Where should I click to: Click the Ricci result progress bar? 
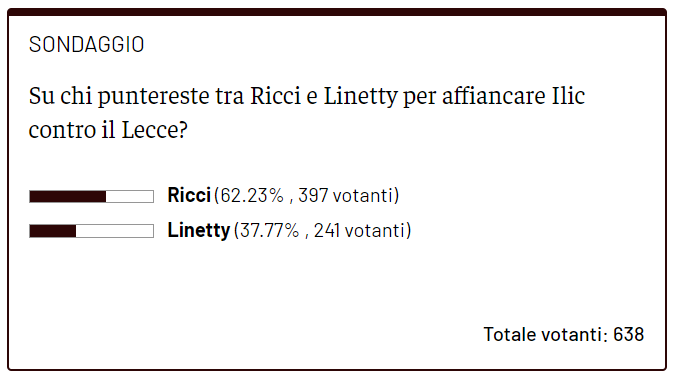(x=91, y=196)
